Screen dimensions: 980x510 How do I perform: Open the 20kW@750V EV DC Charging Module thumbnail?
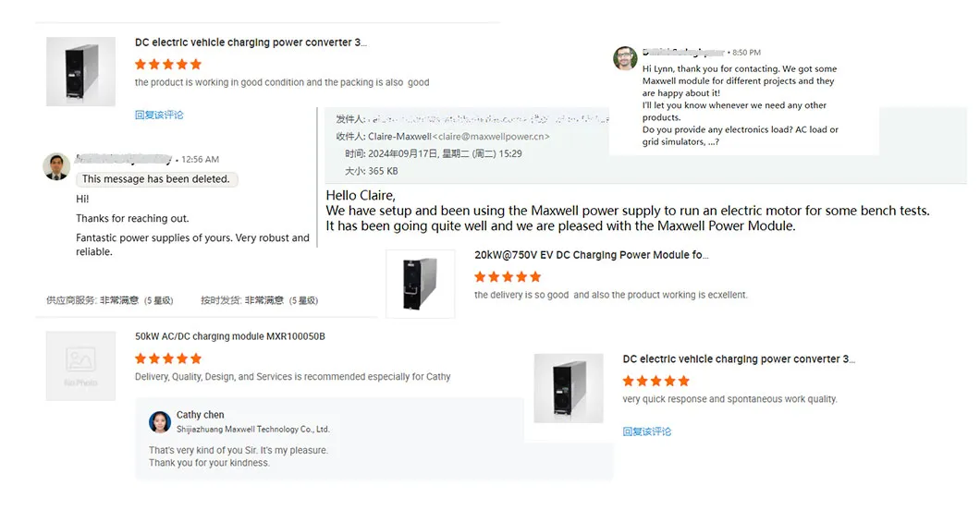pyautogui.click(x=420, y=284)
